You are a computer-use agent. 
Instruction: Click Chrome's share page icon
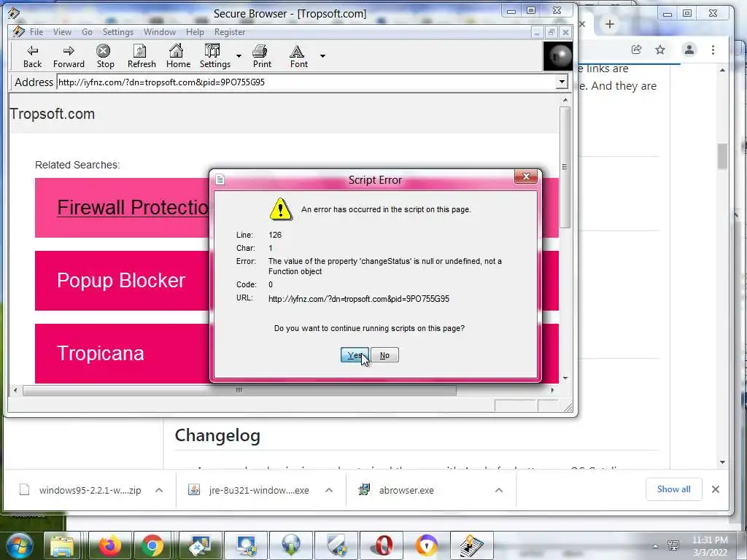[x=636, y=50]
